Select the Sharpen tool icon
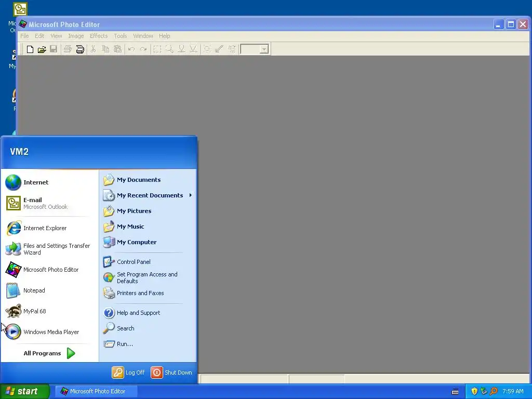The image size is (532, 399). click(x=193, y=49)
